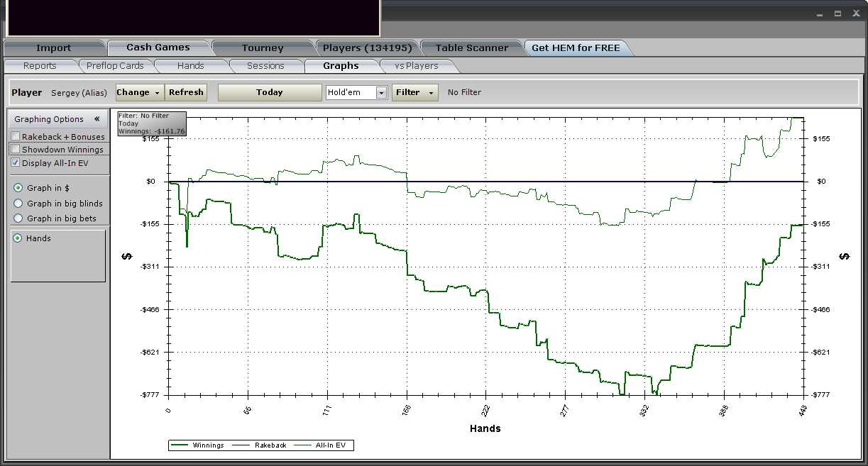Viewport: 868px width, 466px height.
Task: Switch to the Tourney tab
Action: click(x=262, y=48)
